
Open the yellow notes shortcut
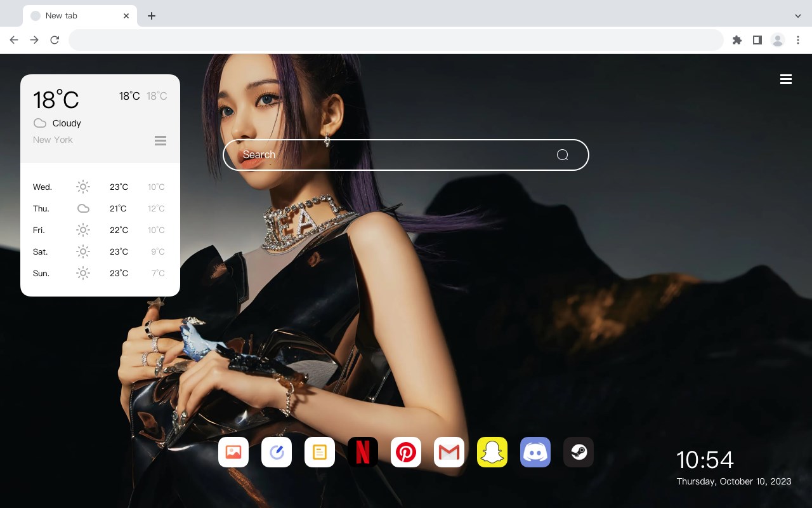tap(320, 452)
